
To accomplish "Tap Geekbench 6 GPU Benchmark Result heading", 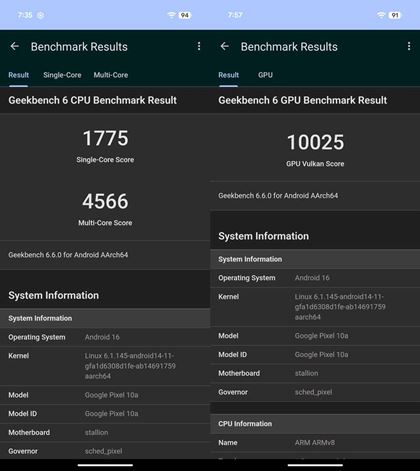I will 303,100.
